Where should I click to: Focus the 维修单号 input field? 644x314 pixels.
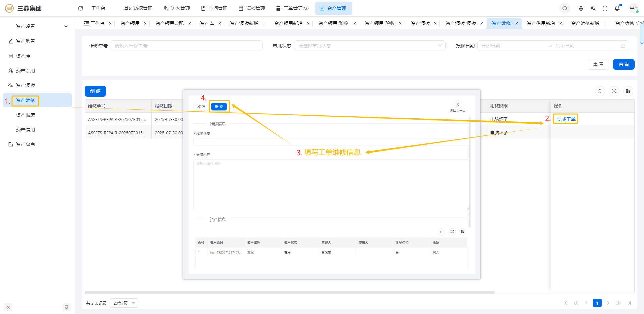(x=186, y=46)
